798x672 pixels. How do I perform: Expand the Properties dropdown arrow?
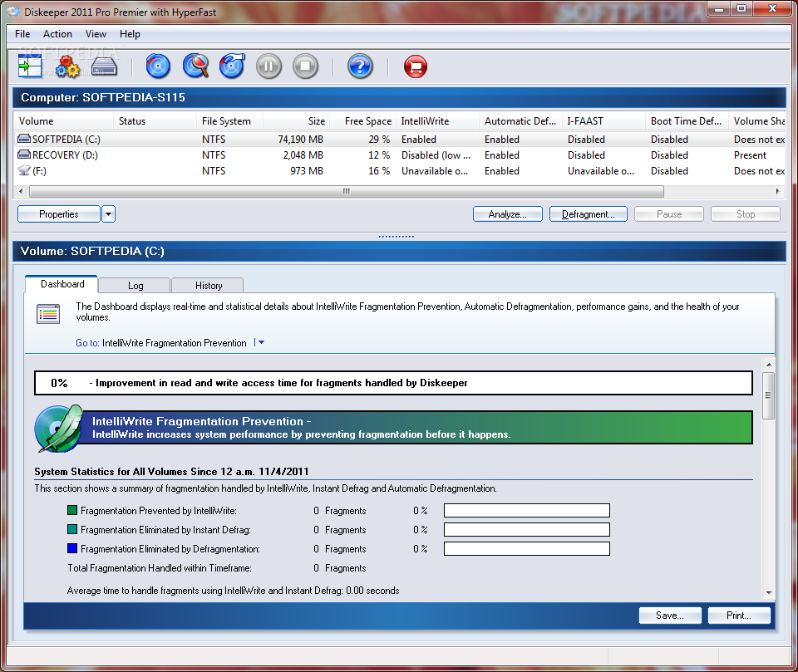[108, 214]
